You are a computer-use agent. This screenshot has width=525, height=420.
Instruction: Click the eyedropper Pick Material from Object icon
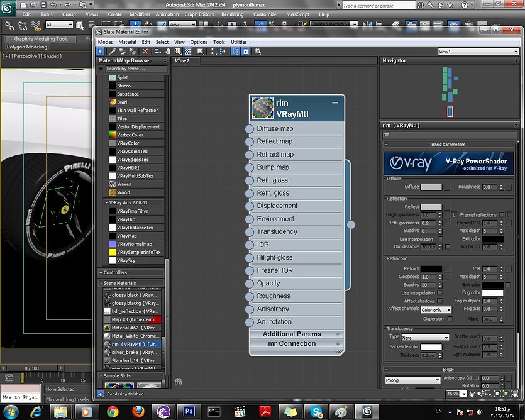coord(112,52)
